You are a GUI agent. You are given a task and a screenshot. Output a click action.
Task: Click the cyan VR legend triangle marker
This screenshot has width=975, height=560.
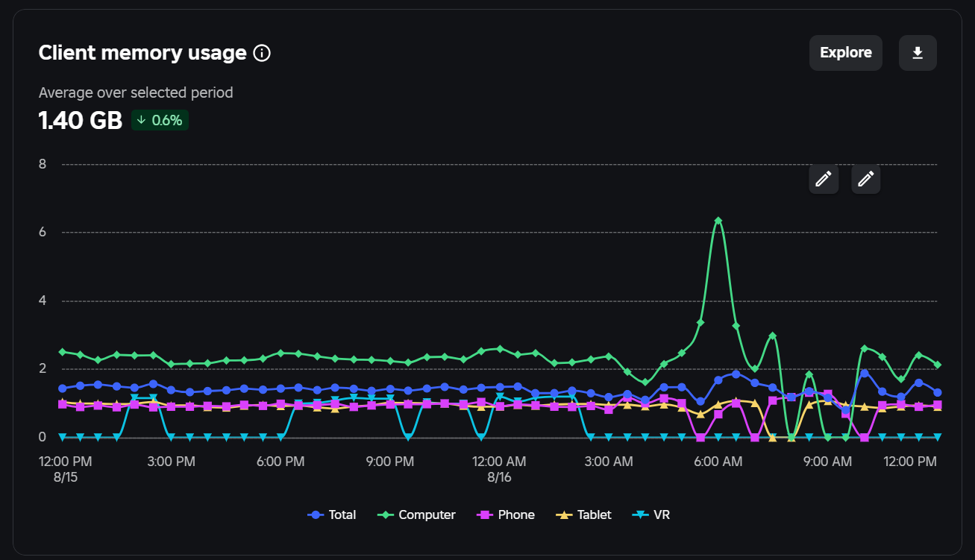click(x=640, y=515)
